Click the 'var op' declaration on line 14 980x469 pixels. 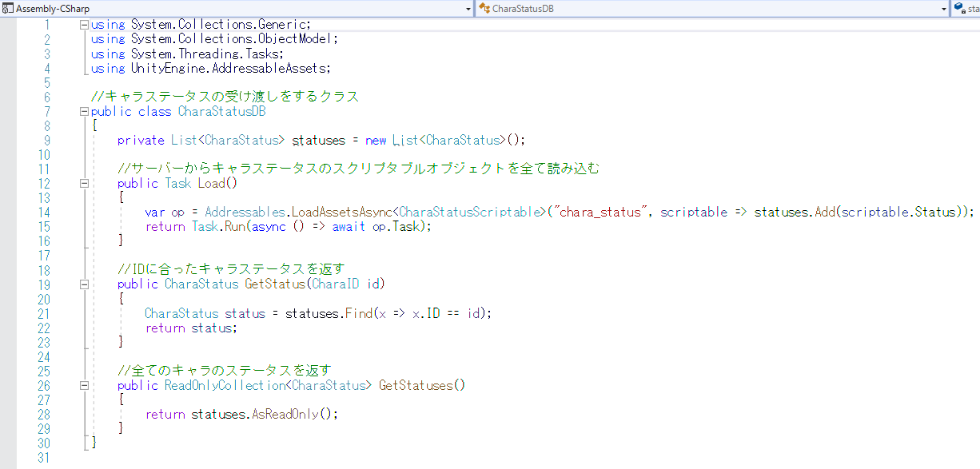164,212
